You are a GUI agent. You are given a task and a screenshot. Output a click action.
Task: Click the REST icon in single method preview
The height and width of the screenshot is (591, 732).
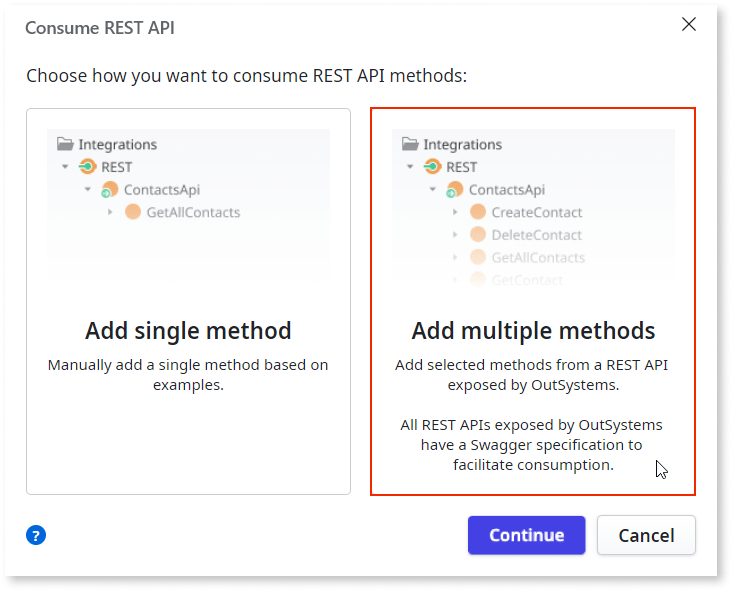pos(87,166)
